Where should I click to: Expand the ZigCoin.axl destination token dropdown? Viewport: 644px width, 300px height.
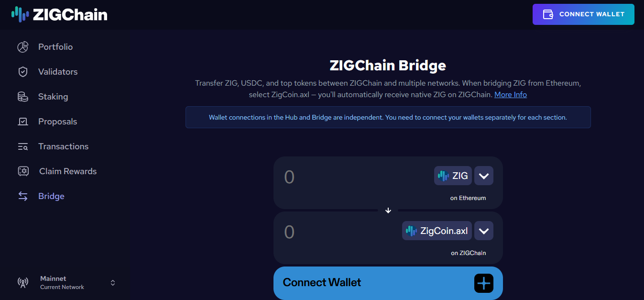tap(484, 231)
